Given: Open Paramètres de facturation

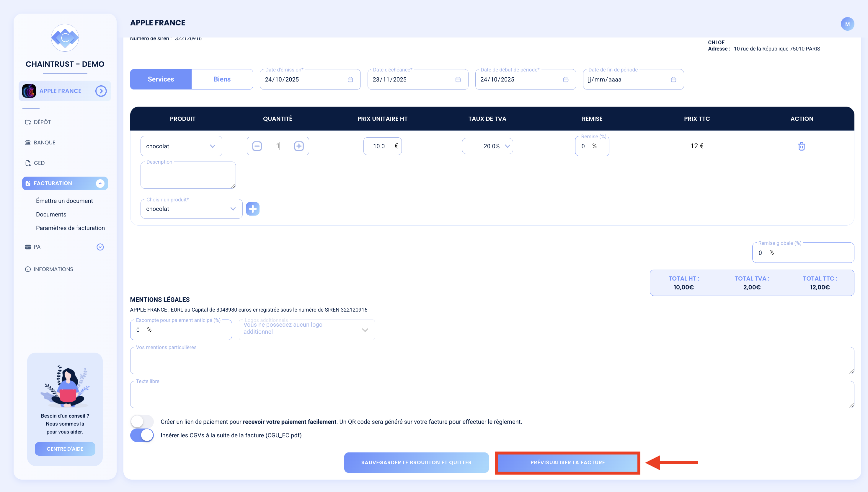Looking at the screenshot, I should click(70, 228).
